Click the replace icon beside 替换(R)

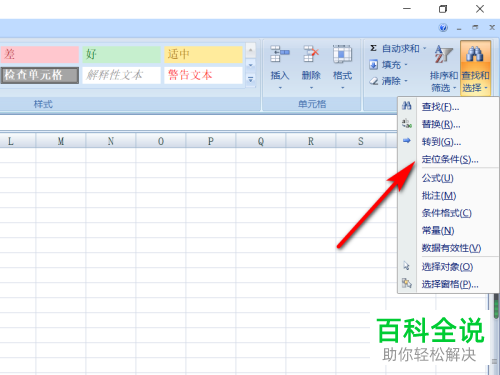(x=407, y=124)
